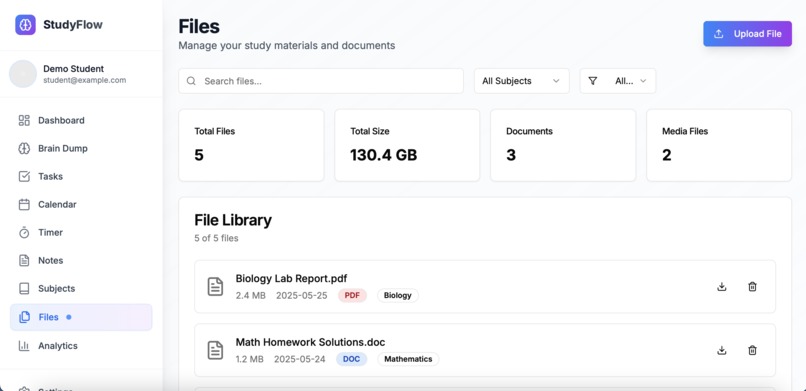
Task: Click the Biology subject tag
Action: point(398,295)
